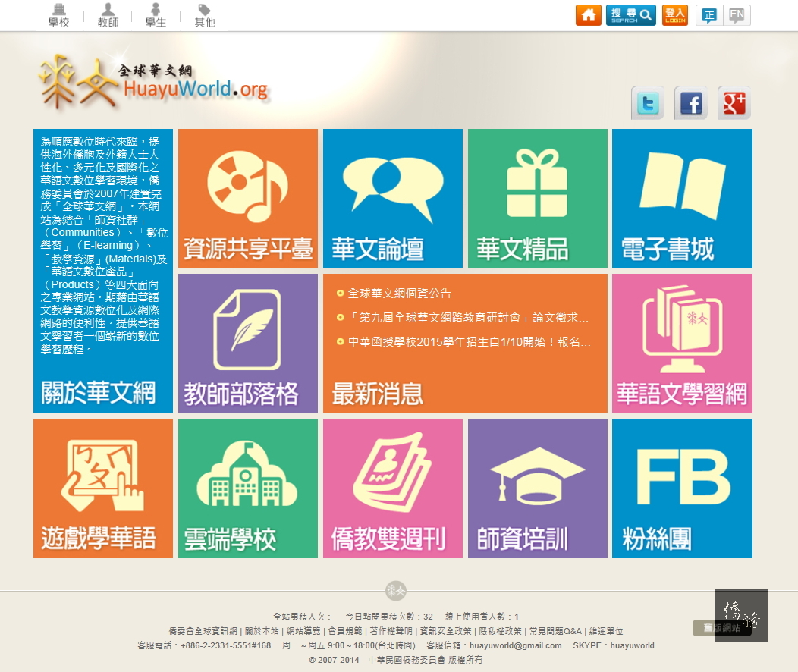Open the Facebook icon
The image size is (798, 672).
(x=690, y=103)
